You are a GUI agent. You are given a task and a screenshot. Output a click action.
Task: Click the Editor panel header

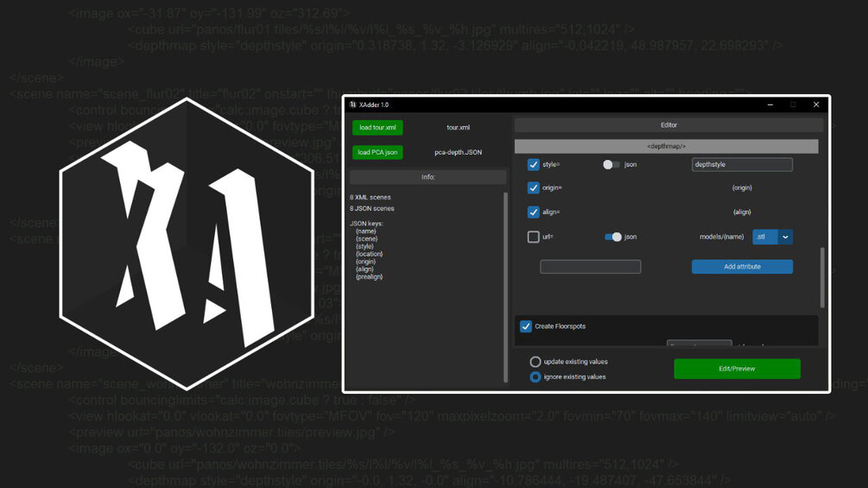[668, 125]
